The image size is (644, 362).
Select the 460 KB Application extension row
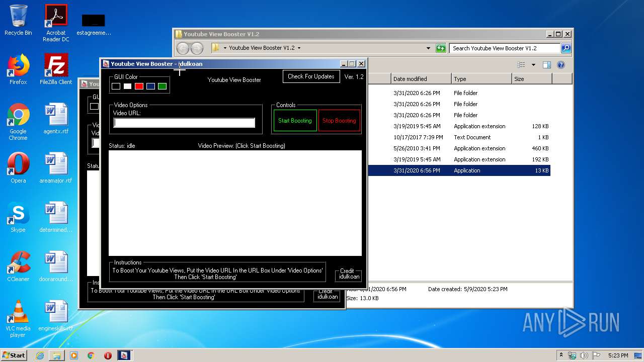[x=459, y=148]
